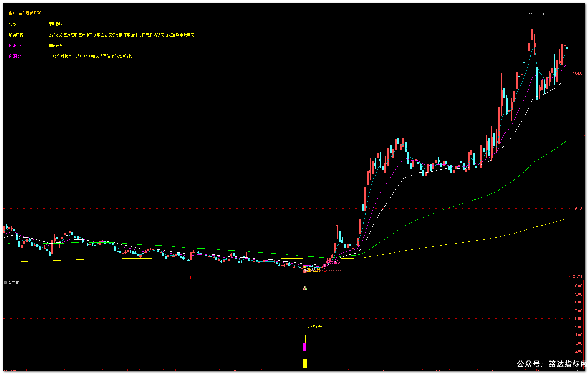Click the 104.8 price axis value
The width and height of the screenshot is (588, 374).
coord(577,73)
